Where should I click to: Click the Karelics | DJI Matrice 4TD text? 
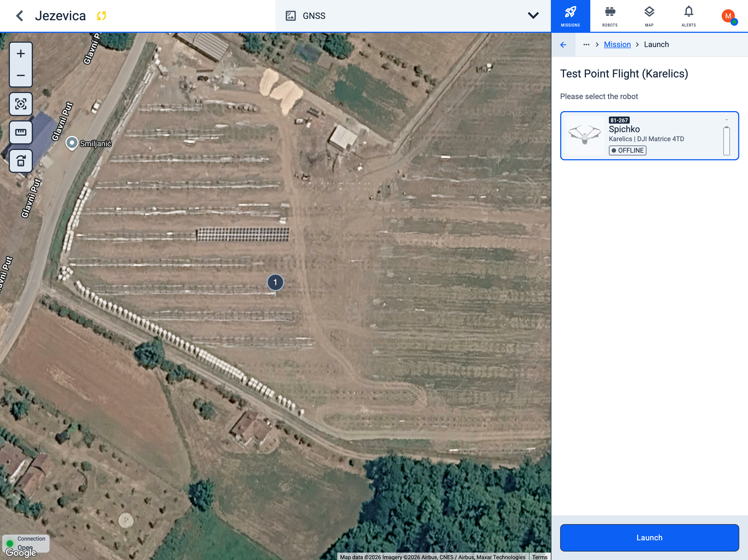click(646, 139)
